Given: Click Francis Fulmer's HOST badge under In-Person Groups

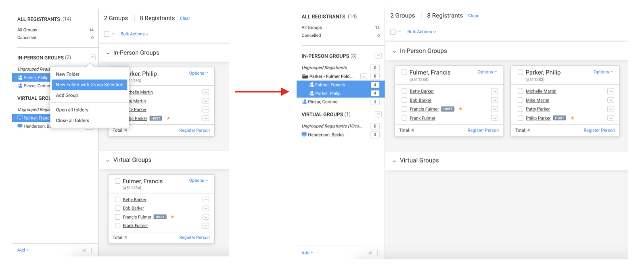Looking at the screenshot, I should pyautogui.click(x=448, y=109).
